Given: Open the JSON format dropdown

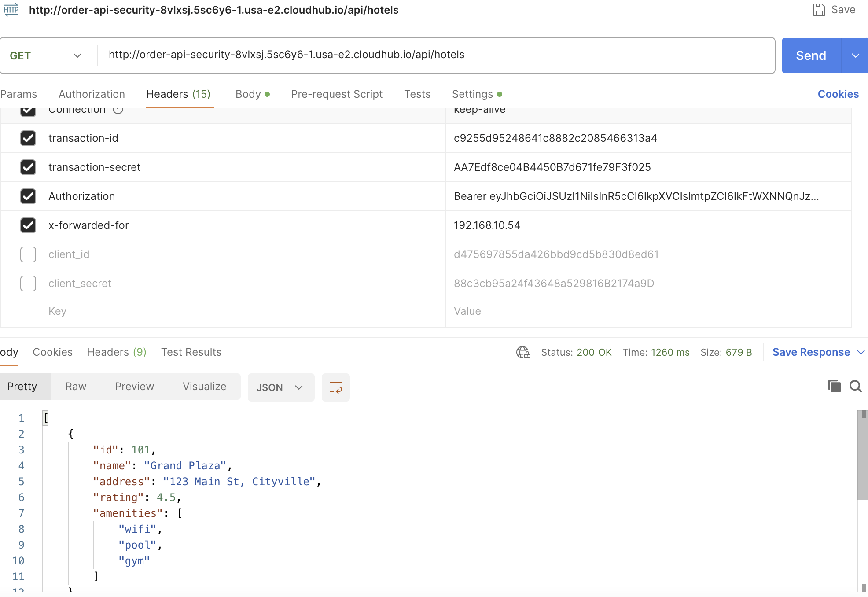Looking at the screenshot, I should [x=281, y=387].
